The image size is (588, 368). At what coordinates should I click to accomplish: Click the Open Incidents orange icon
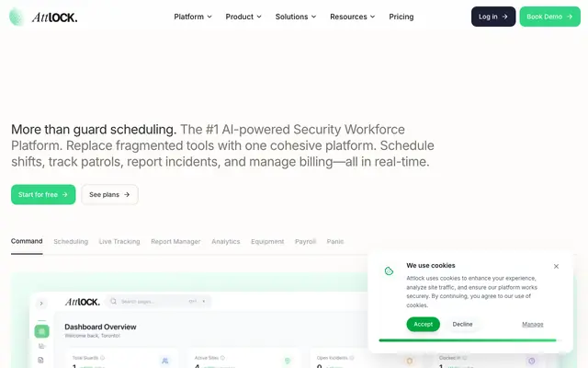pyautogui.click(x=410, y=361)
